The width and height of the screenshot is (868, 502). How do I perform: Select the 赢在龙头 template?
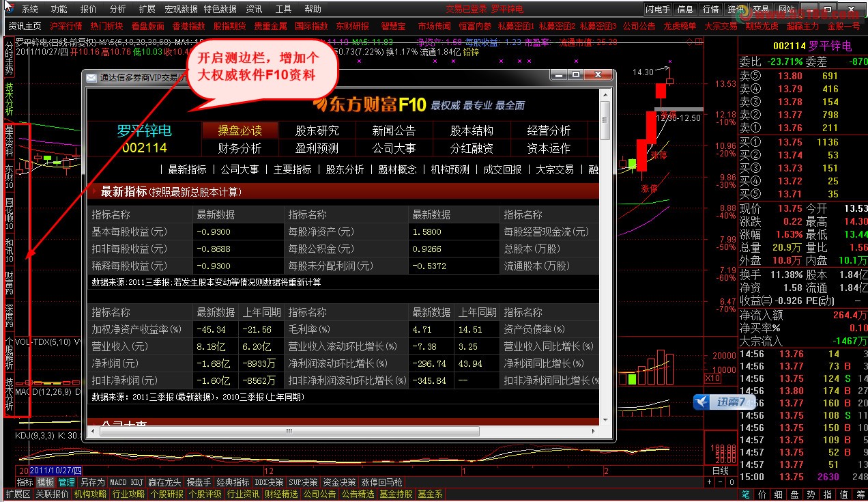pyautogui.click(x=165, y=482)
